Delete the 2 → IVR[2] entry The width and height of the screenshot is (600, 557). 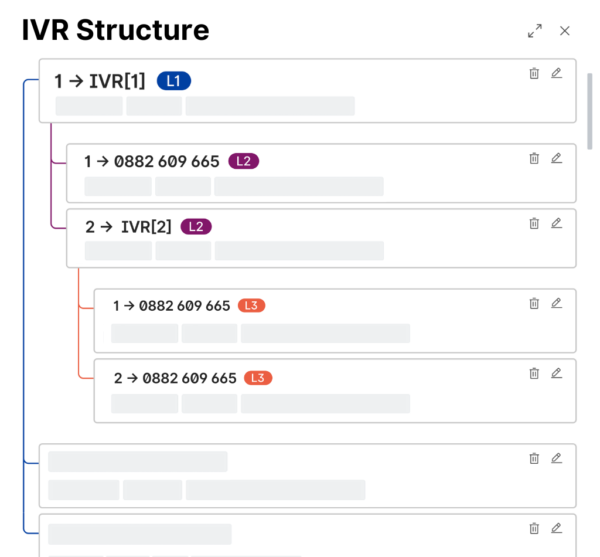tap(534, 223)
